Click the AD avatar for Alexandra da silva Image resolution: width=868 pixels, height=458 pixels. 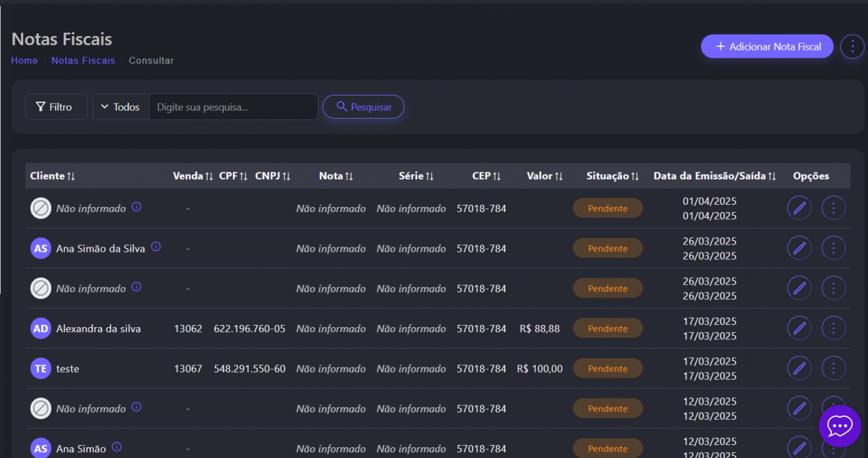tap(41, 328)
